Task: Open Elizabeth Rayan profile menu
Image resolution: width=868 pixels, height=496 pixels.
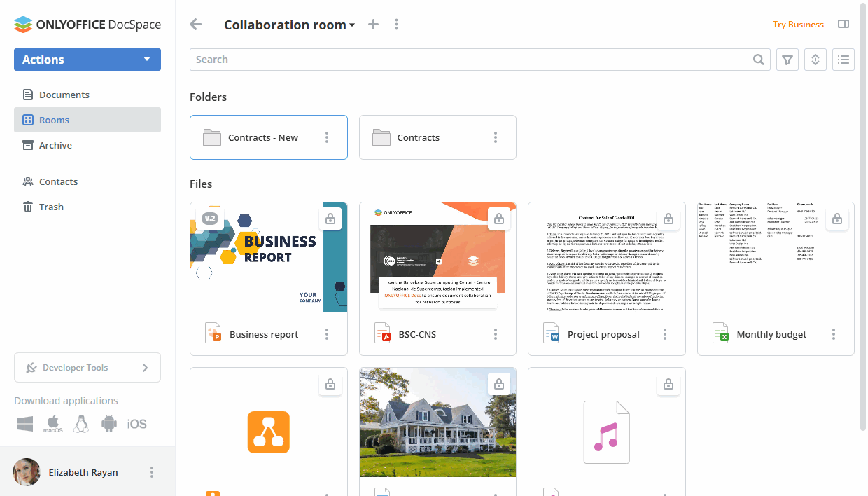Action: tap(152, 472)
